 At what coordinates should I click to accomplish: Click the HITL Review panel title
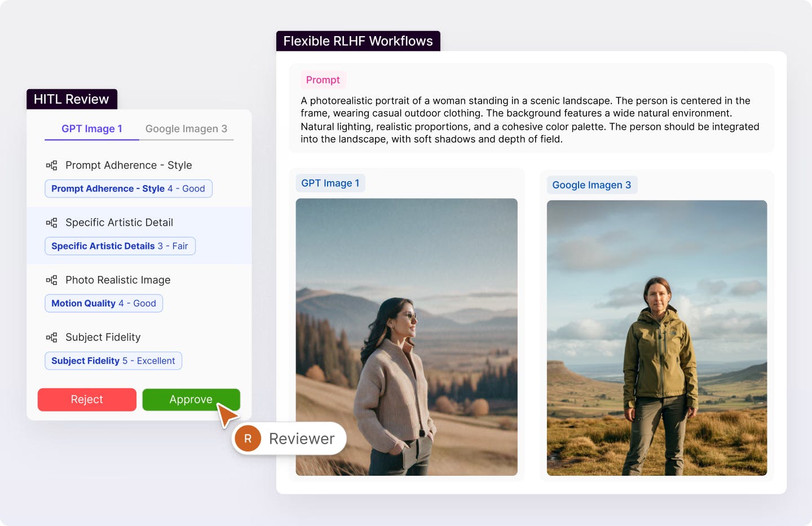point(72,99)
